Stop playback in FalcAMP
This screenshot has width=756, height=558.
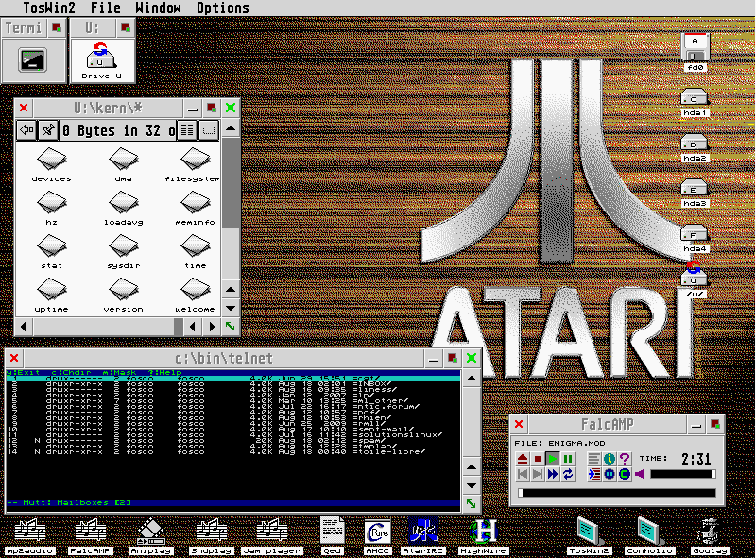pos(538,459)
